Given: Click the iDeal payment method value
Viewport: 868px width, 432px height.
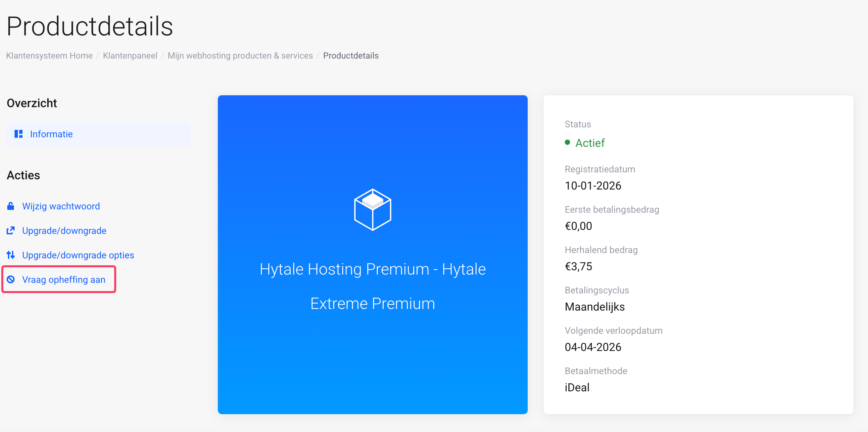Looking at the screenshot, I should [577, 387].
